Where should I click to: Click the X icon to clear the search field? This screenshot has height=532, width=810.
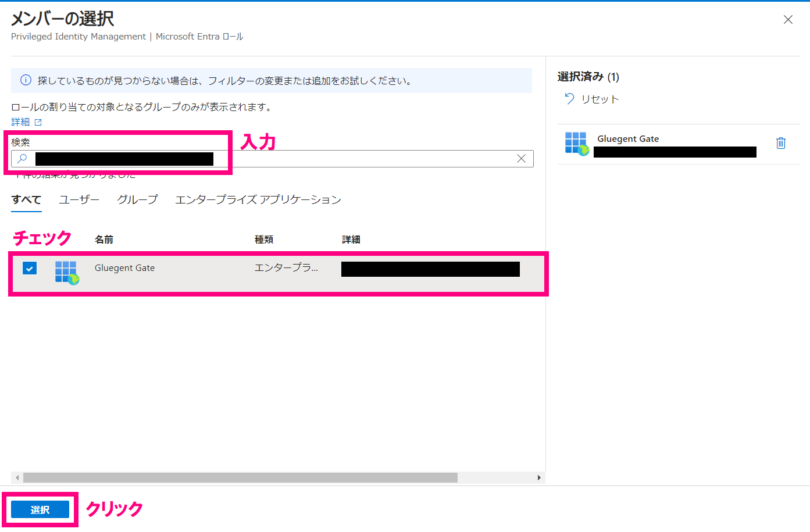click(521, 158)
